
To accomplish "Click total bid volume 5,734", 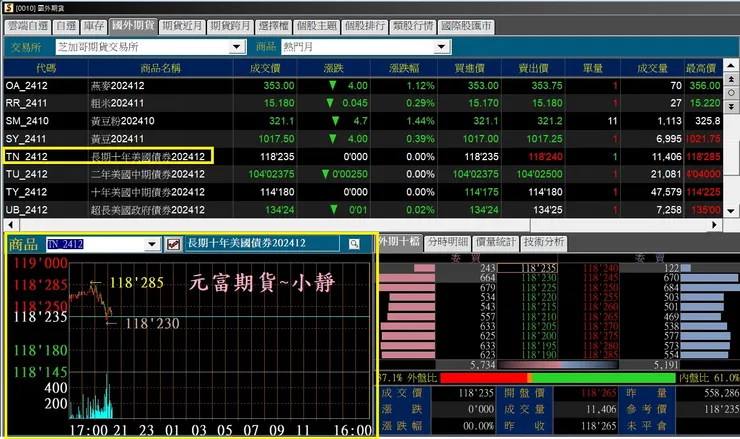I will pyautogui.click(x=482, y=365).
